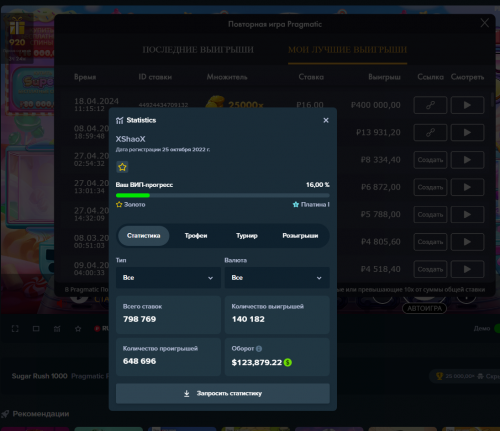Open the Тип dropdown
This screenshot has height=431, width=500.
tap(168, 278)
